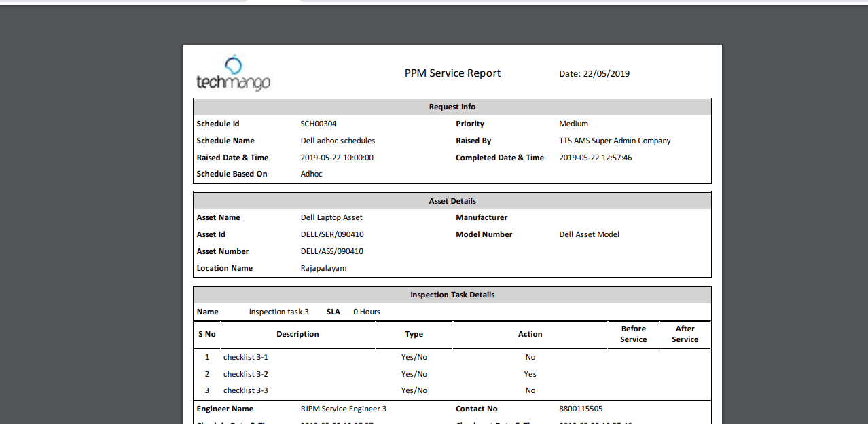Click the Asset Details section header
The image size is (868, 425).
[x=452, y=200]
